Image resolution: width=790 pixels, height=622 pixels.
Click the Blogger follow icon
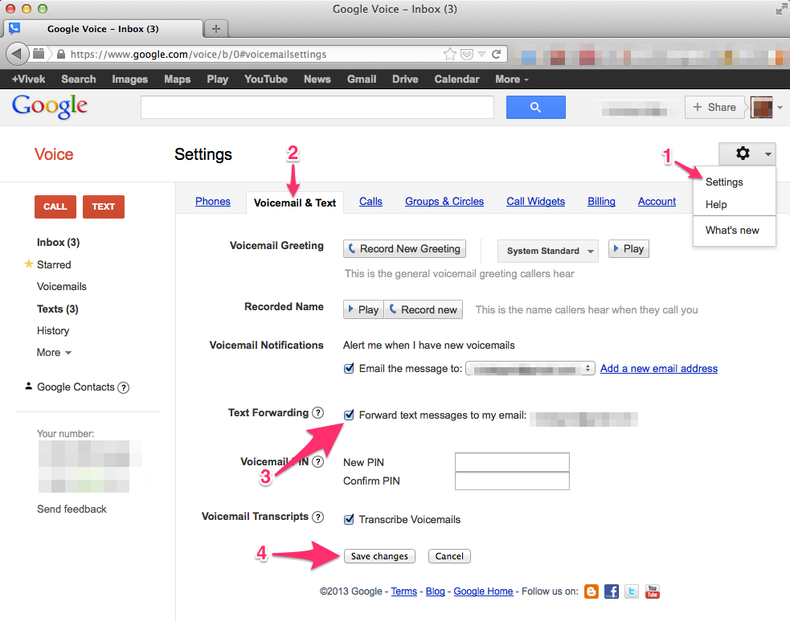[x=591, y=591]
